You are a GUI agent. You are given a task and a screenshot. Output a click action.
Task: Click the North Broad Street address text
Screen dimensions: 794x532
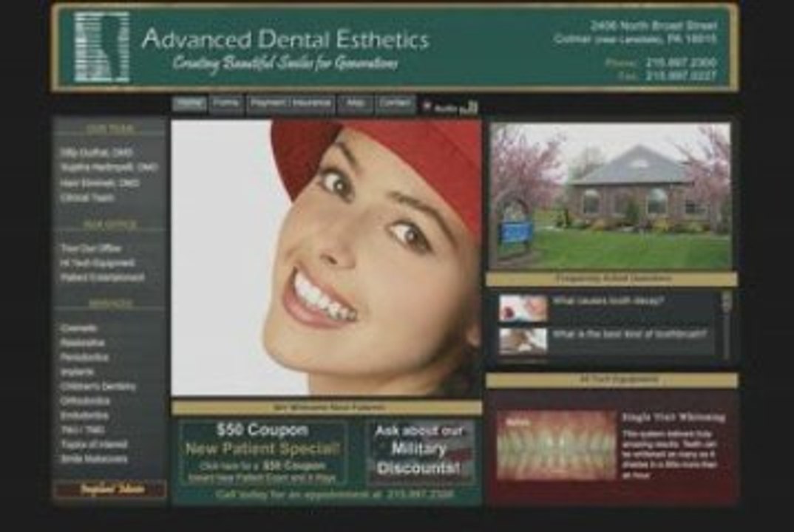654,25
